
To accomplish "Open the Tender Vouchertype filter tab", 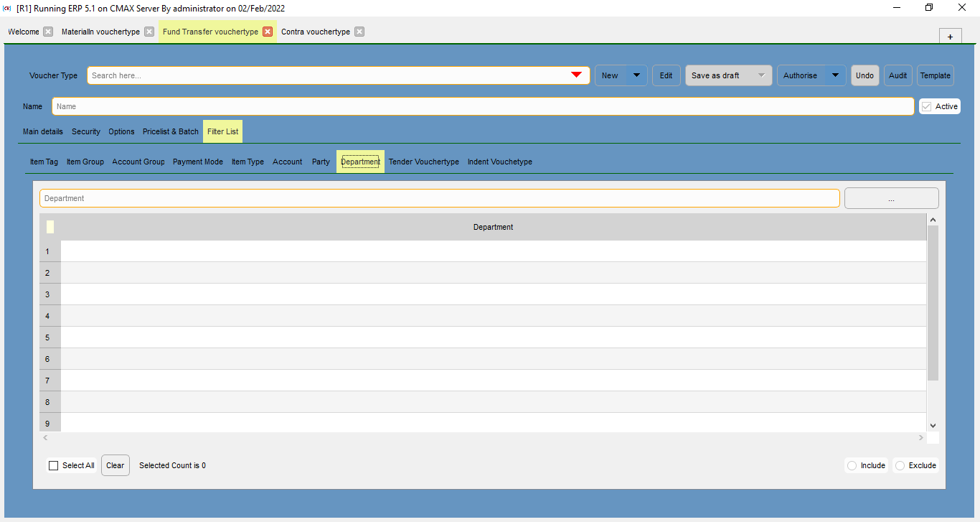I will [424, 162].
